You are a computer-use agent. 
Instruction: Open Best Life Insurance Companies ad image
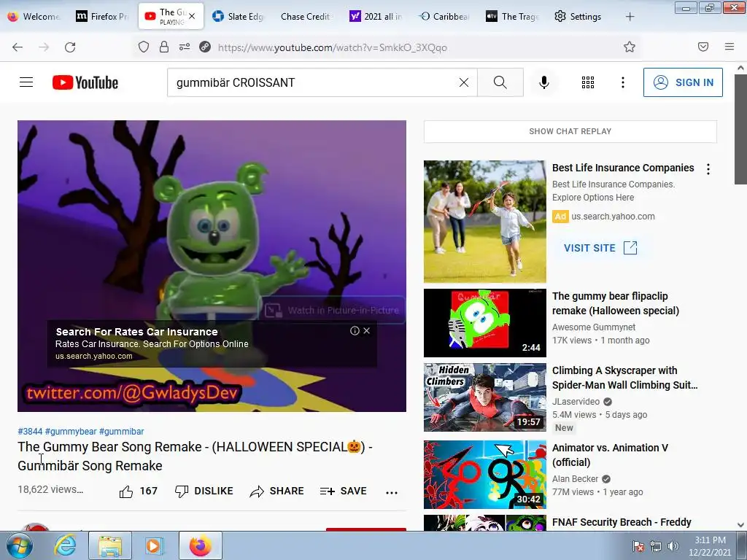[485, 222]
